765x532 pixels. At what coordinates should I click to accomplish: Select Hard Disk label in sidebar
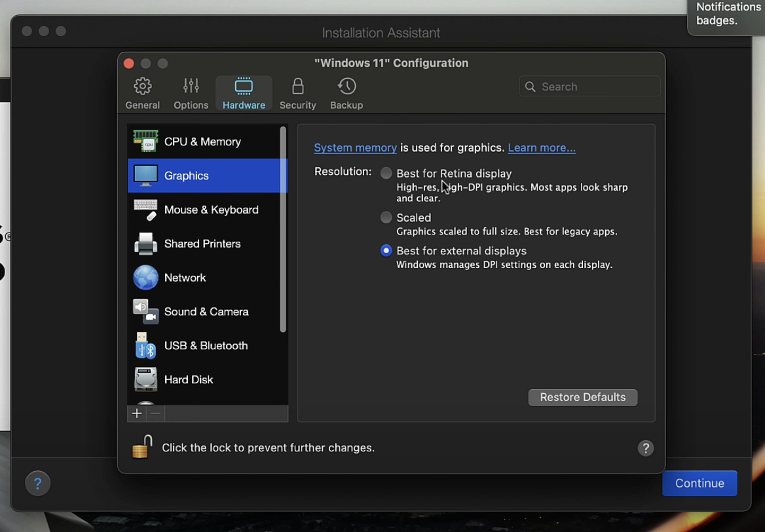189,380
